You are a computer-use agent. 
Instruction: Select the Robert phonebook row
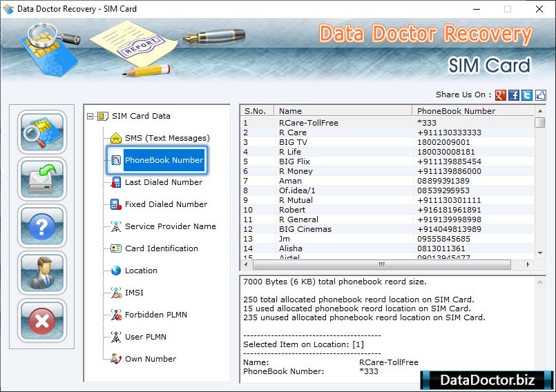[x=292, y=210]
